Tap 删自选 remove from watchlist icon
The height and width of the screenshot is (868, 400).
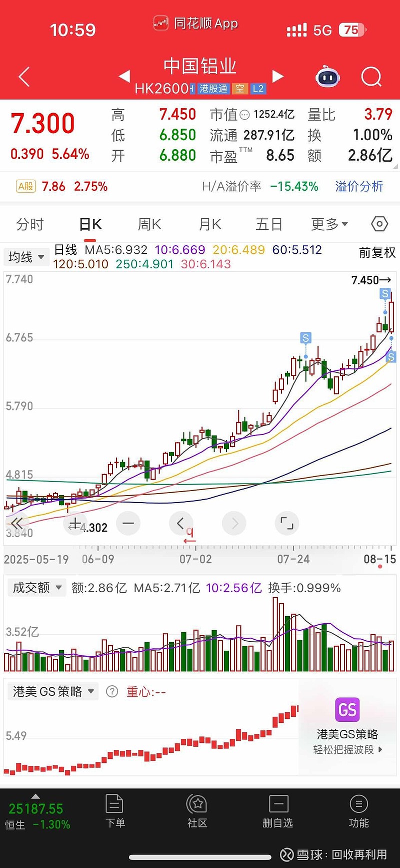tap(278, 811)
